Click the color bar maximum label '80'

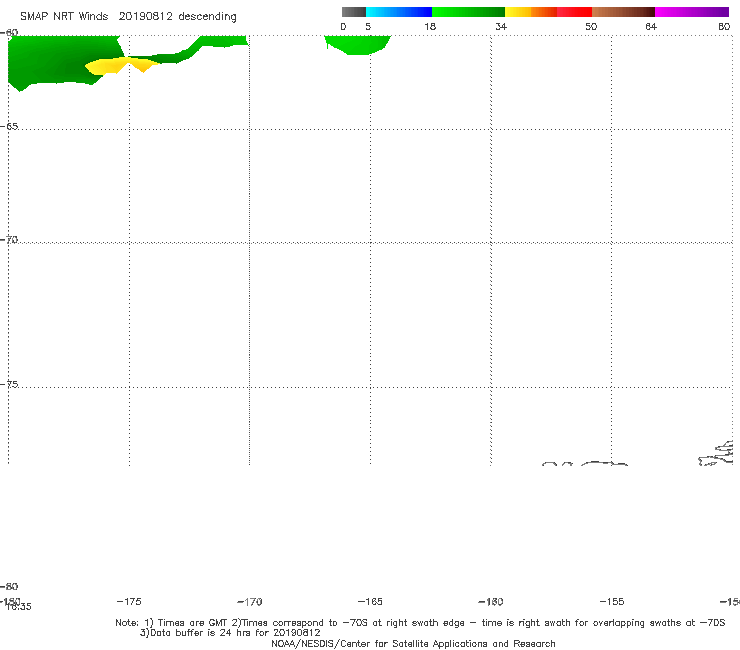[x=724, y=26]
